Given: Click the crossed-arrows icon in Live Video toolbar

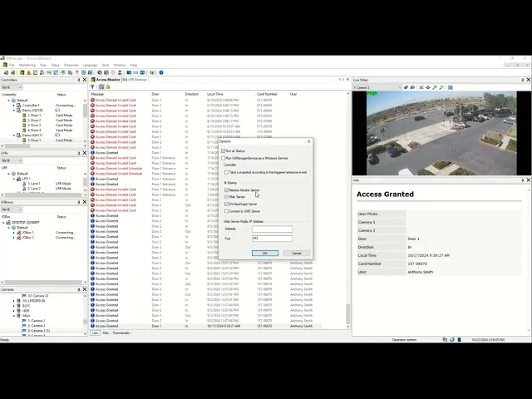Looking at the screenshot, I should tap(421, 87).
